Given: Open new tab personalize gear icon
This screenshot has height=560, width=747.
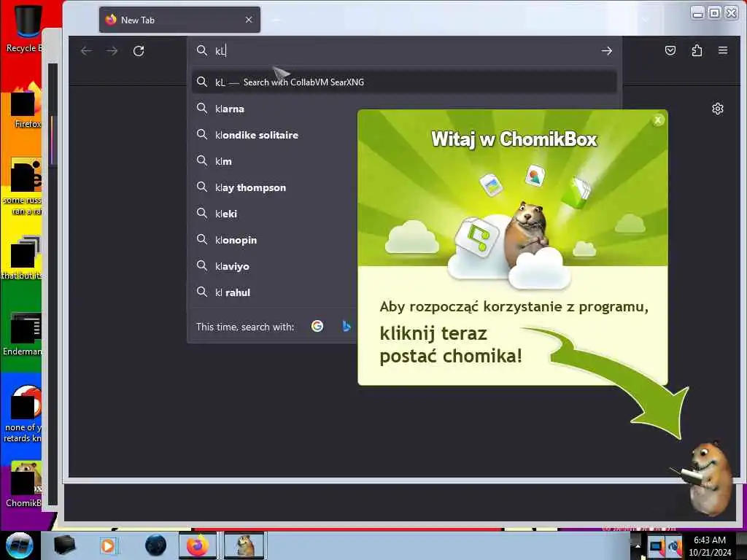Looking at the screenshot, I should (x=718, y=109).
